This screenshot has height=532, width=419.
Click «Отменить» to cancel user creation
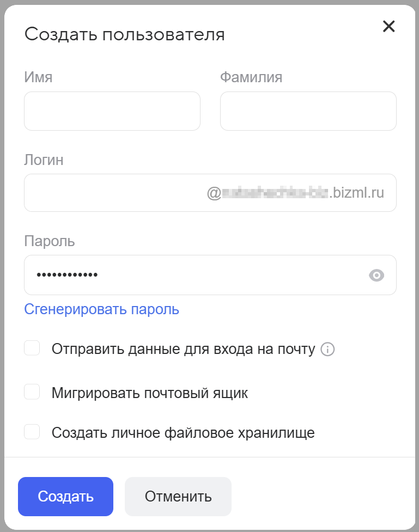(x=178, y=496)
